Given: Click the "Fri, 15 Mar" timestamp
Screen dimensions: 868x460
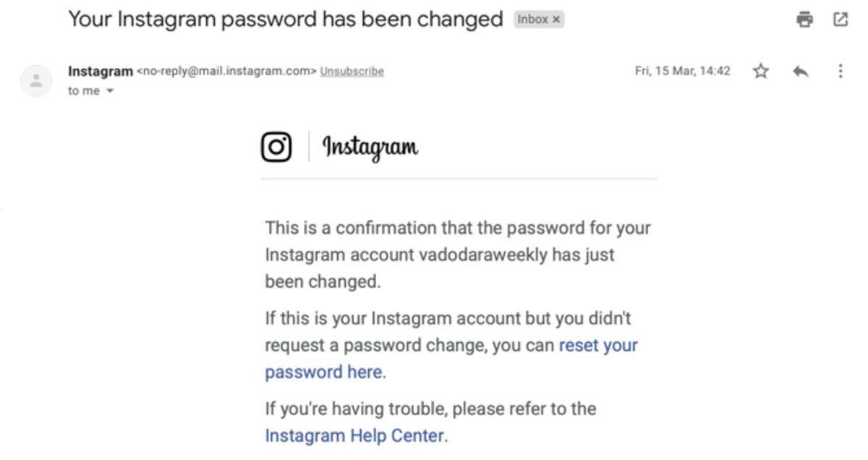Looking at the screenshot, I should click(683, 70).
